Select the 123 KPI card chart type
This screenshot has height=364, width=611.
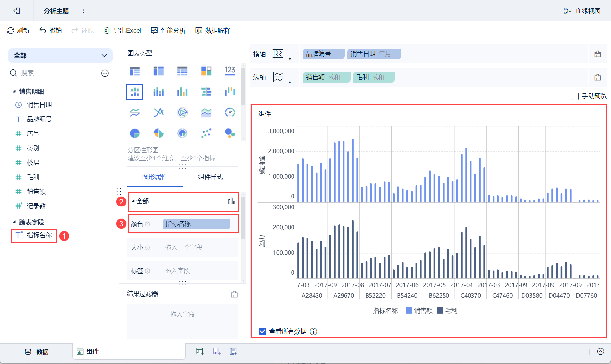[230, 71]
